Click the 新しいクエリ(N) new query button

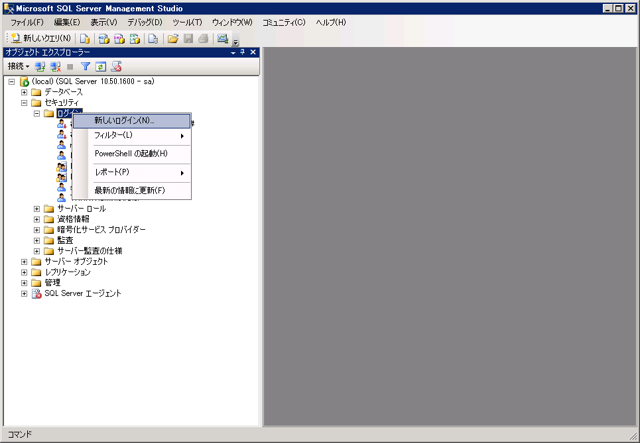[x=41, y=38]
